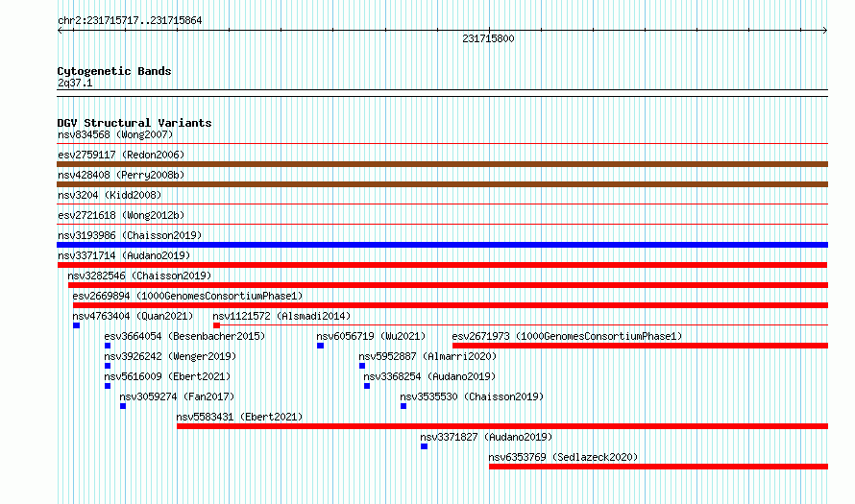855x504 pixels.
Task: Open the esv2671973 (1000GenomesConsortiumPhase1) label
Action: (567, 336)
